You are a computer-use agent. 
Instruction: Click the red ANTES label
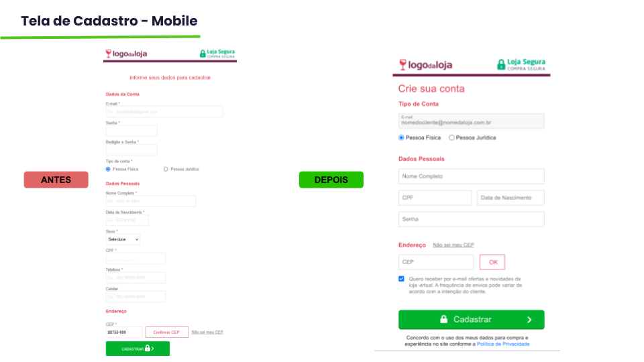point(56,180)
